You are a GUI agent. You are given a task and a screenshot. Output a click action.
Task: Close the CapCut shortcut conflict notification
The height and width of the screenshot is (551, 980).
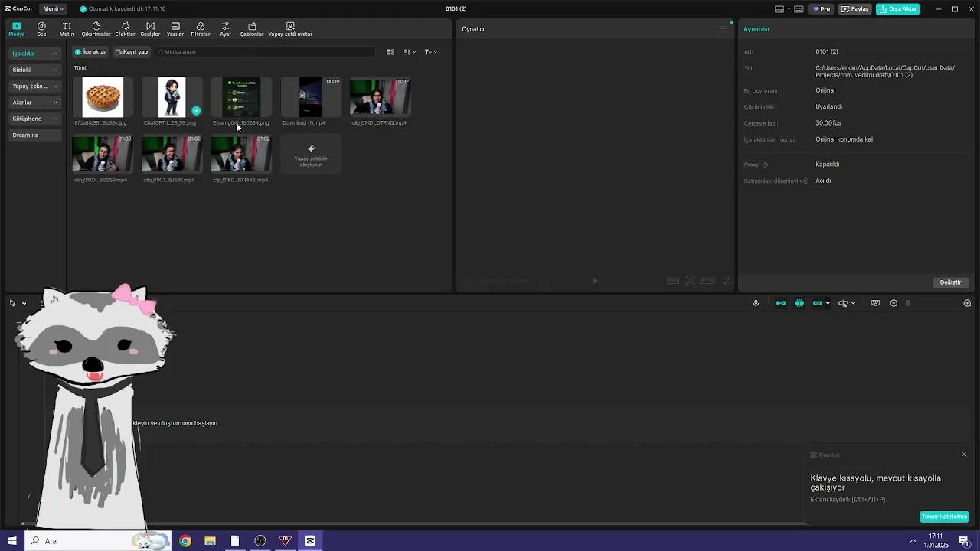pyautogui.click(x=964, y=455)
